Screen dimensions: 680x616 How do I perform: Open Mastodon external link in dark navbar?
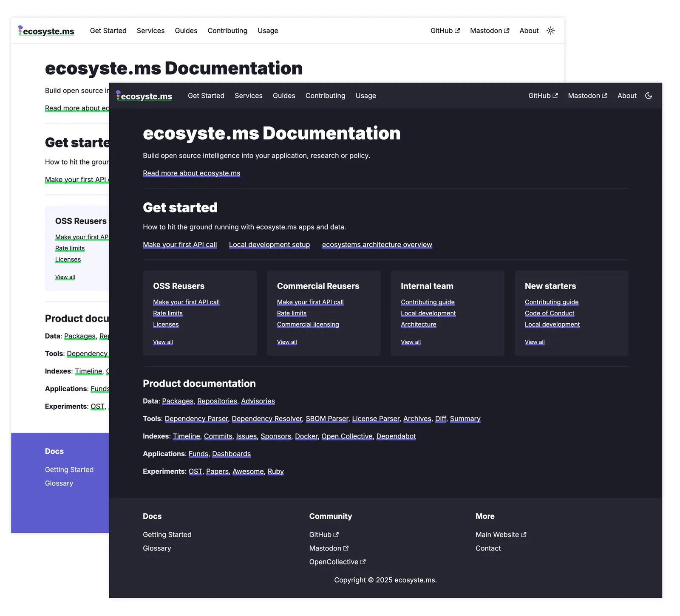[x=587, y=96]
